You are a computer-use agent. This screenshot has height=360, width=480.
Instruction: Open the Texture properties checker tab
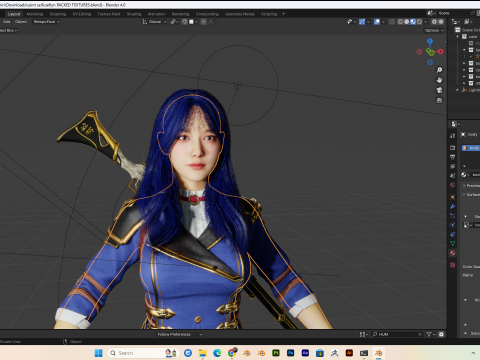[453, 265]
